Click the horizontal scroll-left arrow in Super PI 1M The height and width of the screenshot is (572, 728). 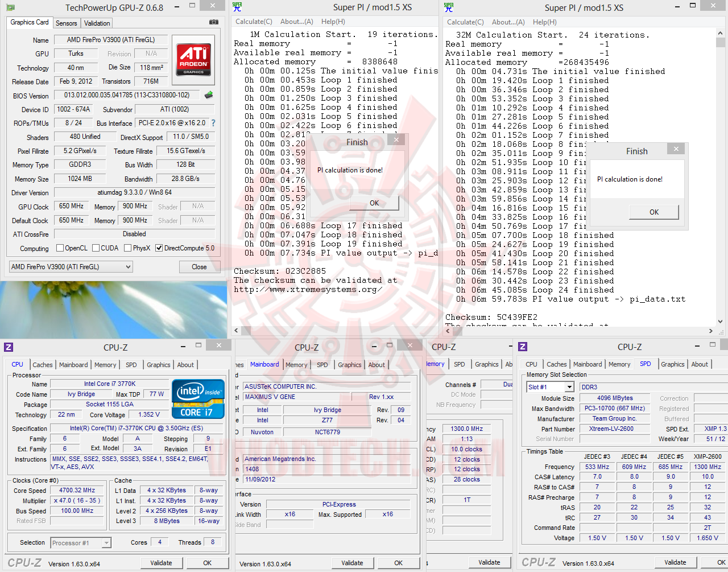tap(236, 331)
